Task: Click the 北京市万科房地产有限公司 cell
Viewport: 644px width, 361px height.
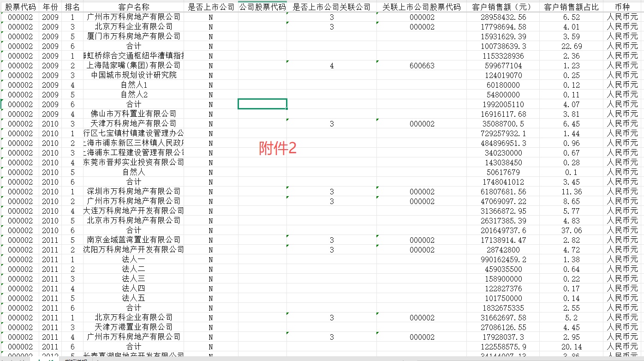Action: pyautogui.click(x=134, y=221)
